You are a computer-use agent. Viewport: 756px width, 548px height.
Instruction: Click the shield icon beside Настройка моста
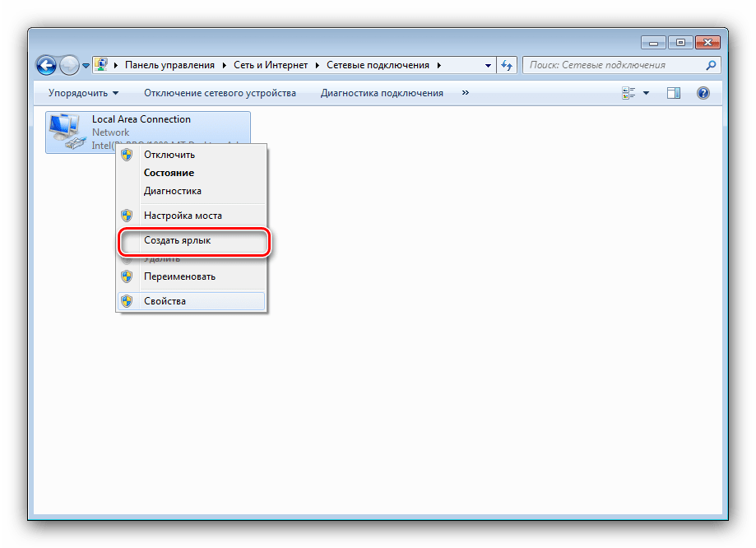pyautogui.click(x=127, y=216)
